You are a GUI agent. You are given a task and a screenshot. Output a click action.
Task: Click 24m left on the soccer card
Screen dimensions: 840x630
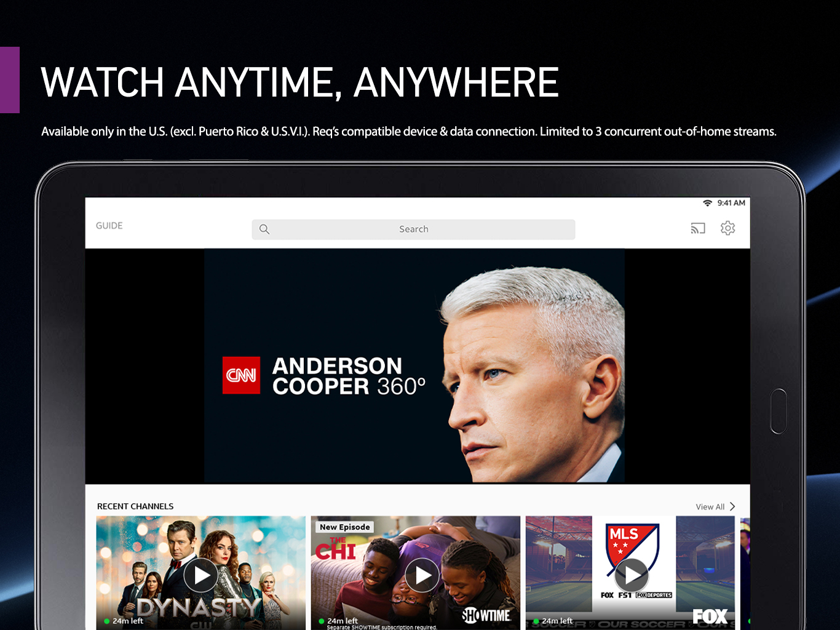[x=557, y=621]
